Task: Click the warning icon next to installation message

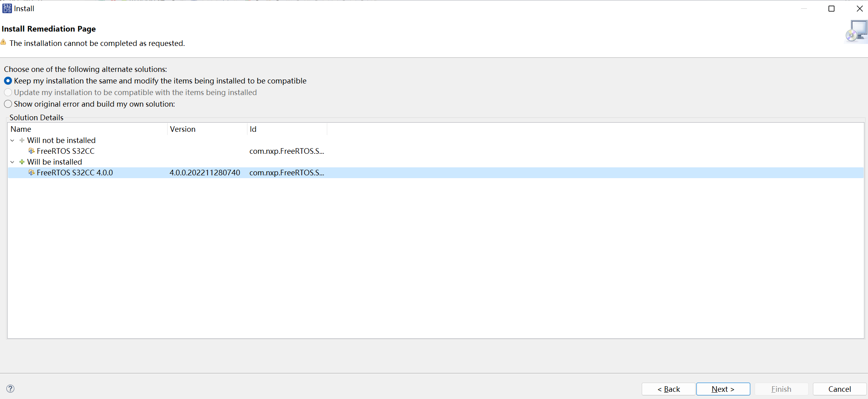Action: tap(4, 42)
